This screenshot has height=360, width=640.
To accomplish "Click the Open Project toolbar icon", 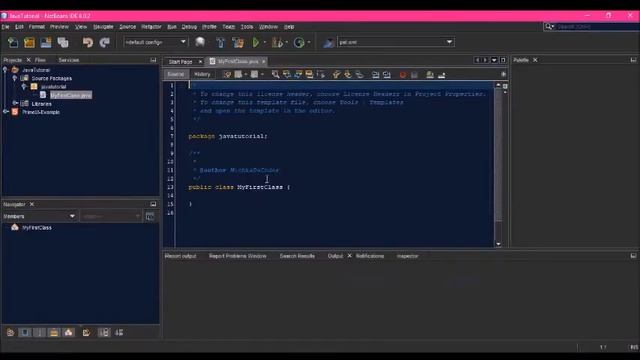I will 46,42.
